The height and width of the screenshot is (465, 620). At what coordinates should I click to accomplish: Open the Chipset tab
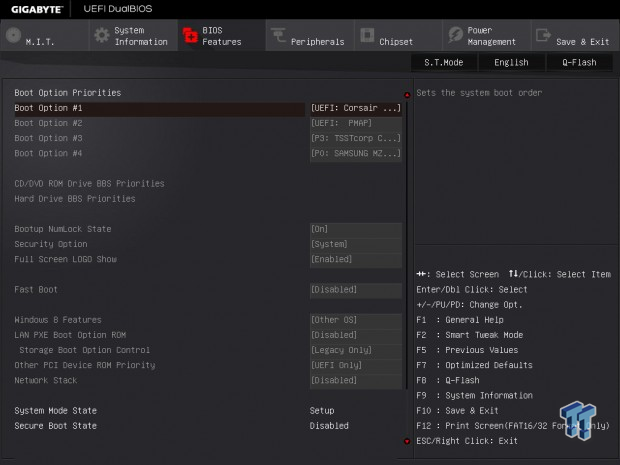click(x=398, y=35)
